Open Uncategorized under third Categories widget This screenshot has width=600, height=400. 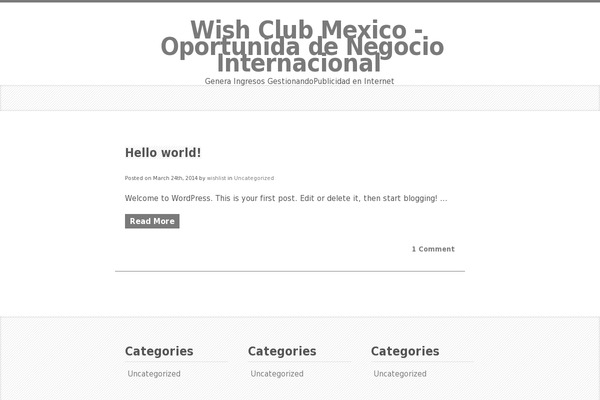tap(400, 374)
